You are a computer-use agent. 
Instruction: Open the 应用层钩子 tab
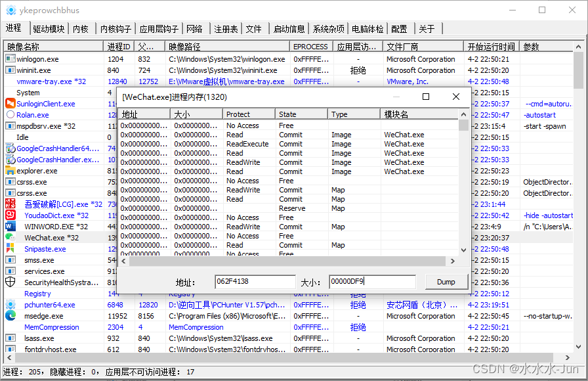click(x=159, y=28)
